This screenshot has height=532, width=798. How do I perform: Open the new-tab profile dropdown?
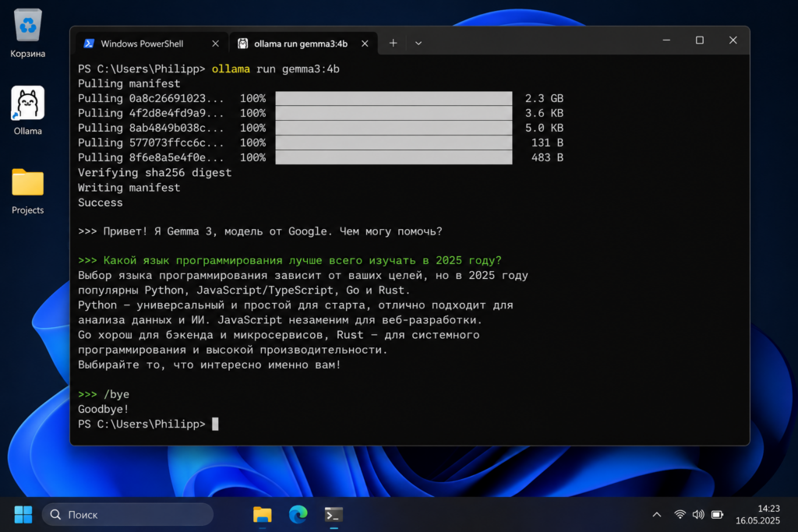click(x=418, y=44)
